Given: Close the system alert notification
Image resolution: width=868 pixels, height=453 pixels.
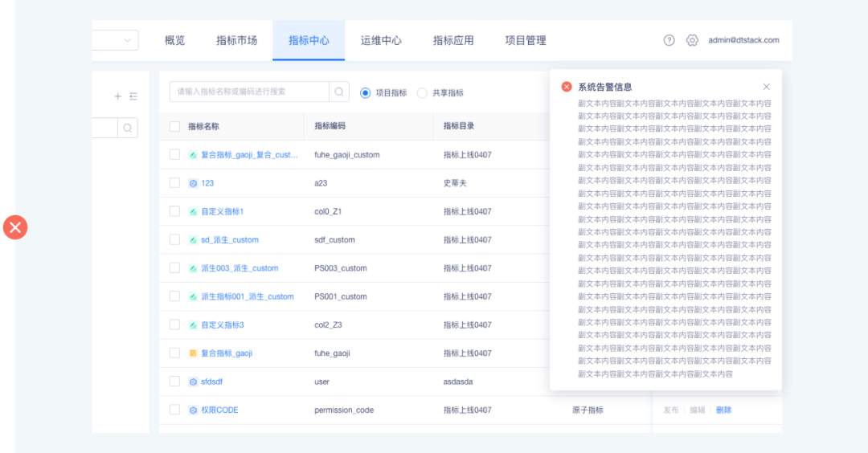Looking at the screenshot, I should point(766,87).
